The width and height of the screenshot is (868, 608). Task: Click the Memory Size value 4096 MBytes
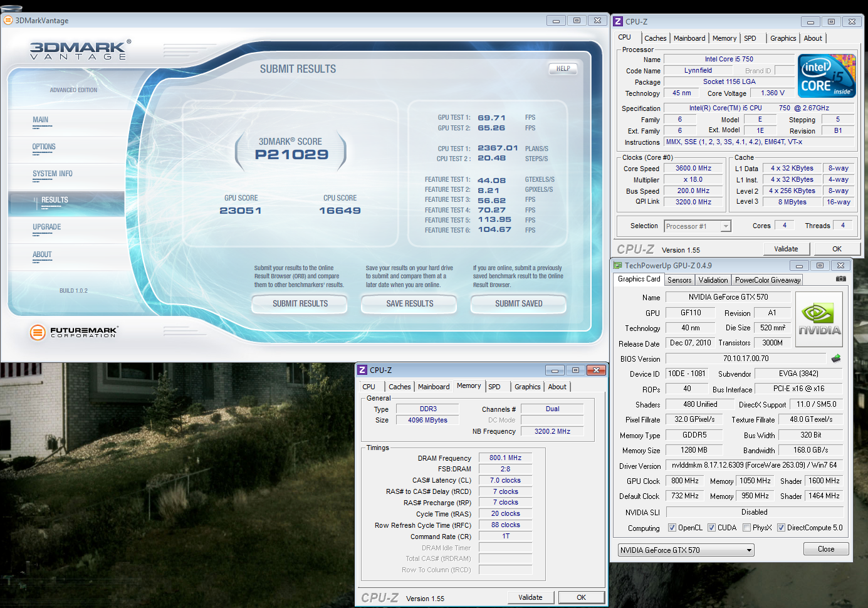(x=427, y=420)
